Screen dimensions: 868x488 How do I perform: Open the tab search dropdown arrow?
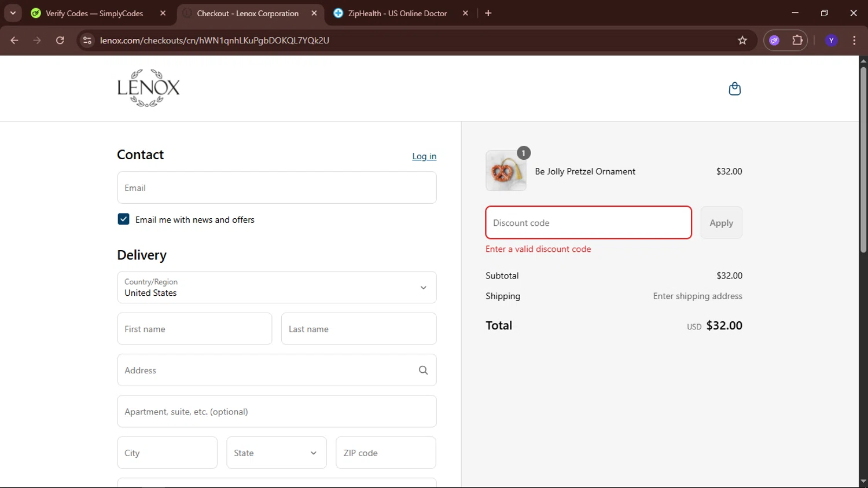click(13, 13)
